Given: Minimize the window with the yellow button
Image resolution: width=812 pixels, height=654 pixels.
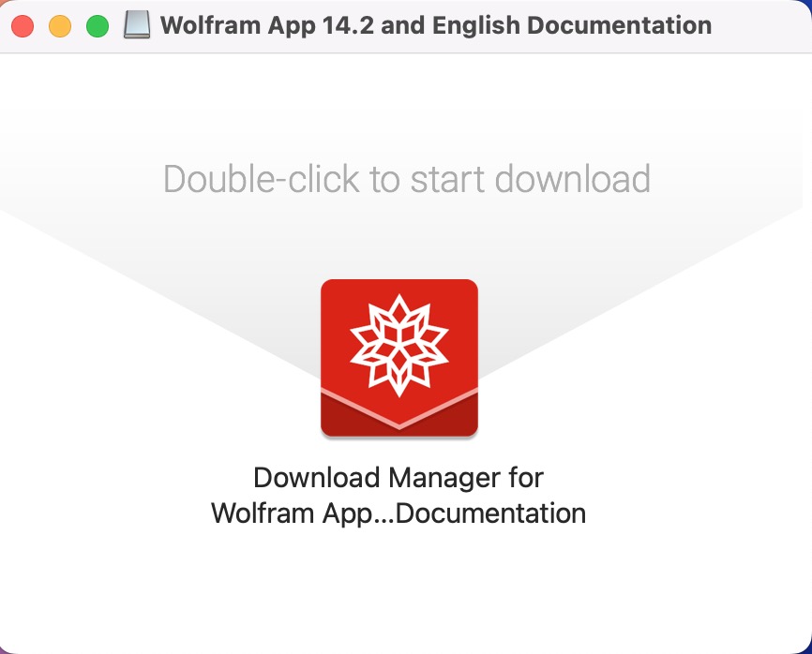Looking at the screenshot, I should coord(60,26).
